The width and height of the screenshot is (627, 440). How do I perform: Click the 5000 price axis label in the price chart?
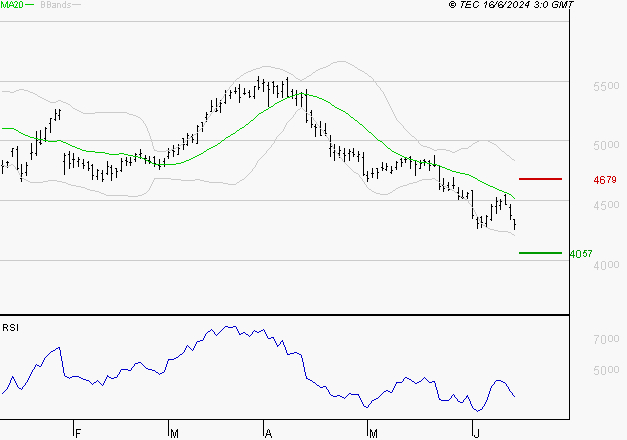tap(606, 145)
